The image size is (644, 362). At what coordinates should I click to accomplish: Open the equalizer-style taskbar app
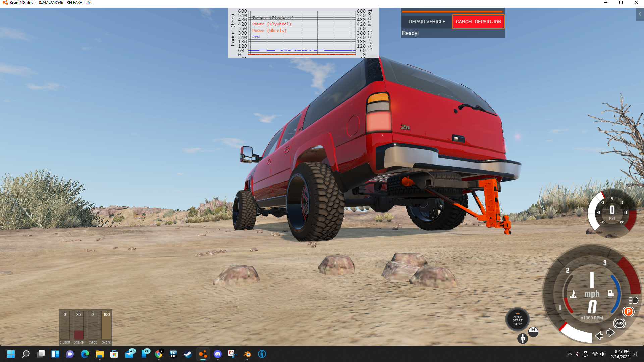pyautogui.click(x=173, y=354)
